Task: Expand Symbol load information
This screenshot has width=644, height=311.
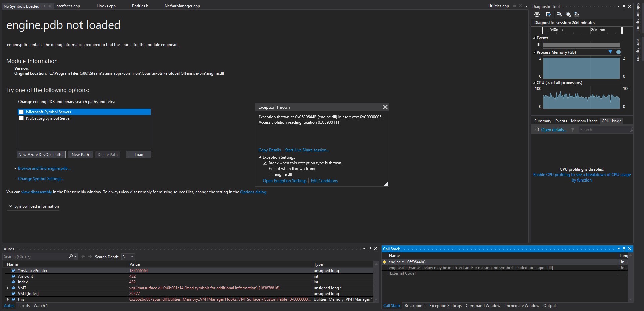Action: click(11, 206)
